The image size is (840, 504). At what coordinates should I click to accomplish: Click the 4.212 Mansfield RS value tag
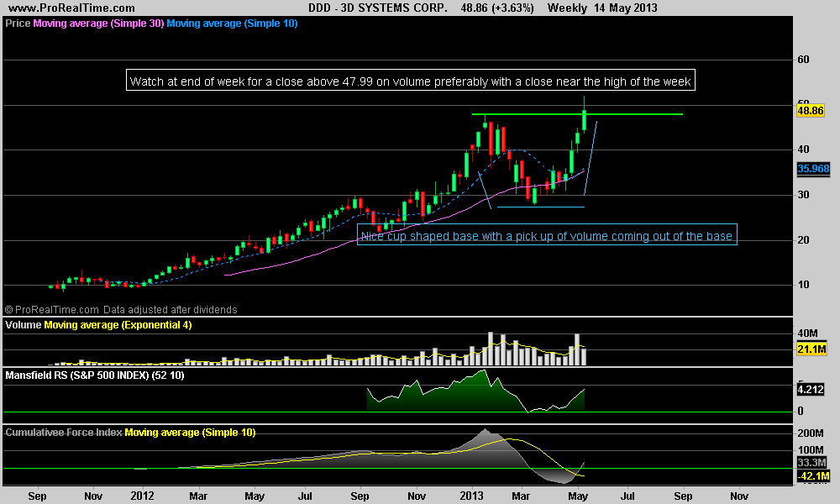click(810, 390)
